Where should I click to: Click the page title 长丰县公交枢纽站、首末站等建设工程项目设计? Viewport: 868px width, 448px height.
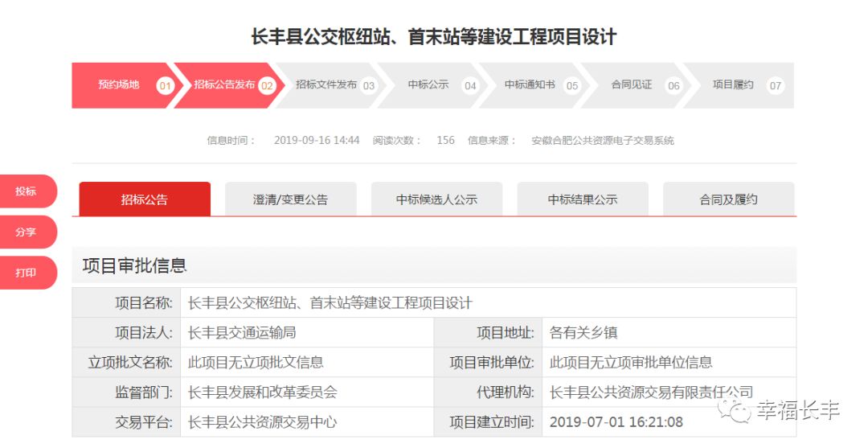[434, 36]
